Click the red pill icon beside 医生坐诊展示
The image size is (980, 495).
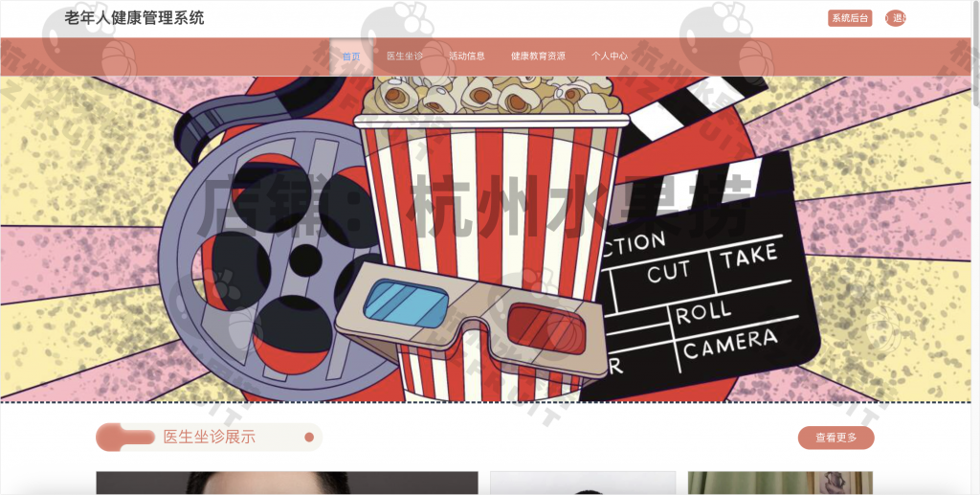click(x=125, y=438)
